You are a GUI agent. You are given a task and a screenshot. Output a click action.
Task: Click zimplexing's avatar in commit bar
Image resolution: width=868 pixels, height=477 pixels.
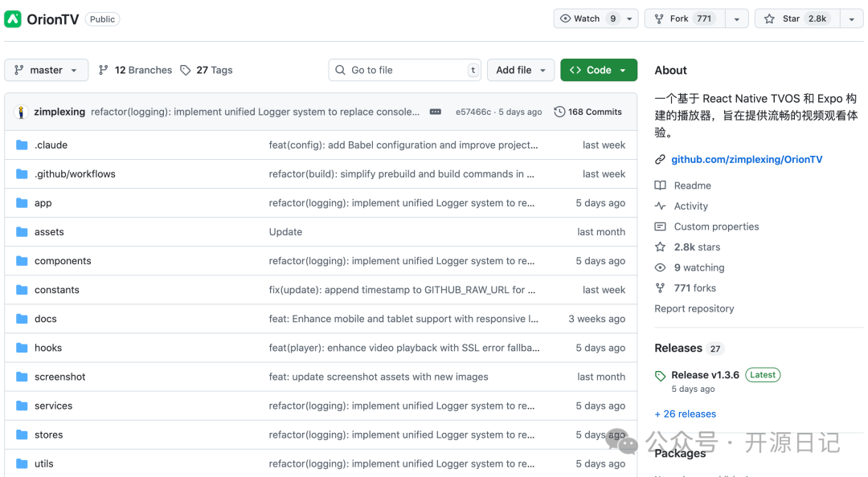pos(21,112)
